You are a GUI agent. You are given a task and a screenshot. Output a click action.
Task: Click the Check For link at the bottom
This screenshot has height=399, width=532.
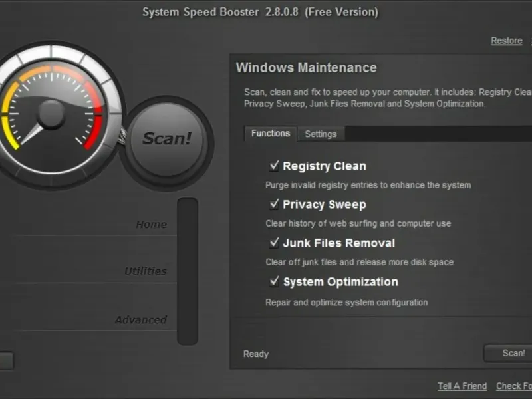coord(514,386)
